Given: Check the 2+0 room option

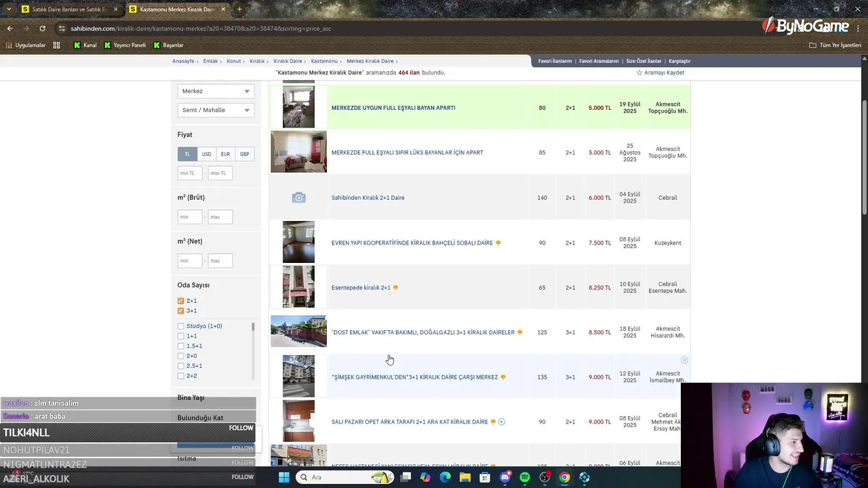Looking at the screenshot, I should coord(181,356).
